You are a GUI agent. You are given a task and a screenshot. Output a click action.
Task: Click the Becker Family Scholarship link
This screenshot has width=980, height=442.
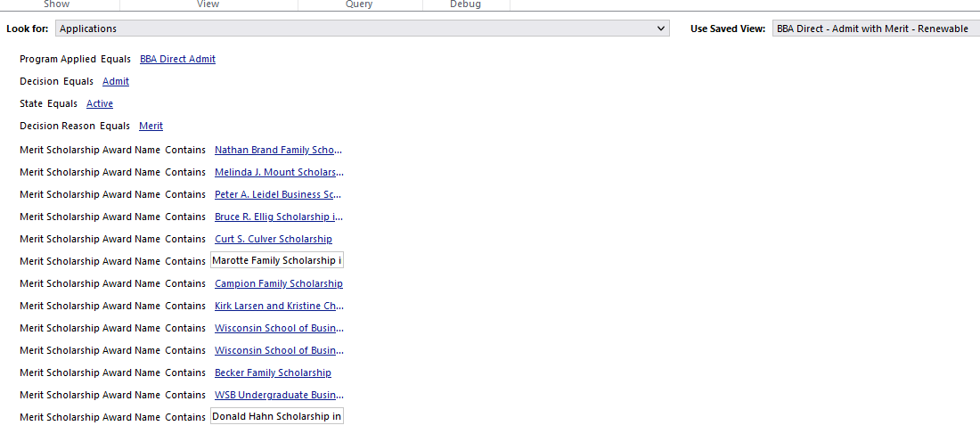[273, 372]
